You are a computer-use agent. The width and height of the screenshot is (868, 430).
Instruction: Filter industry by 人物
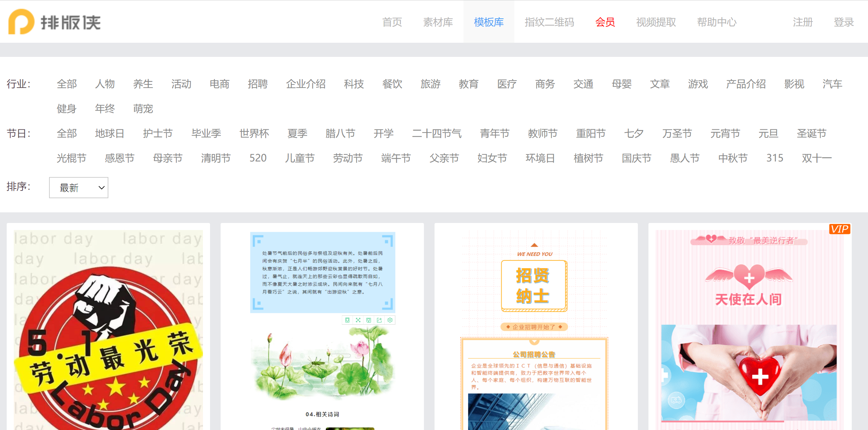[105, 84]
